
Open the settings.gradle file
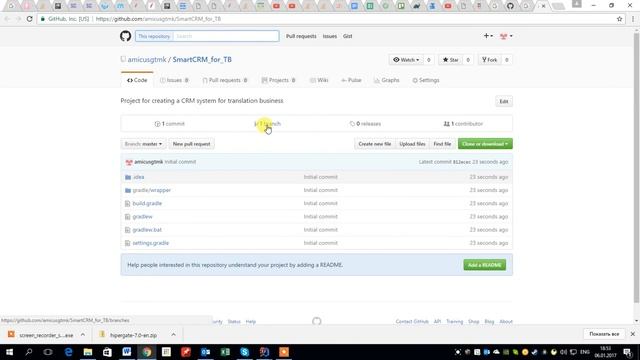pyautogui.click(x=151, y=243)
